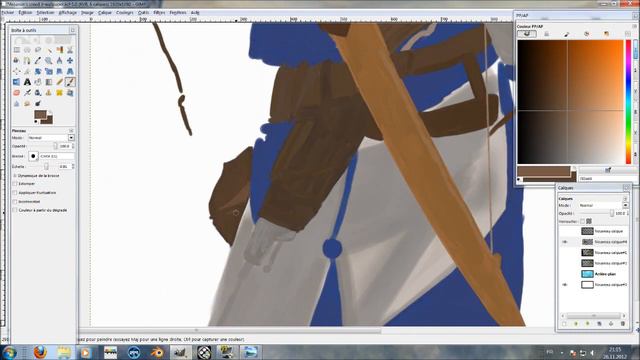Create a new layer in Calques panel
This screenshot has height=360, width=640.
564,324
